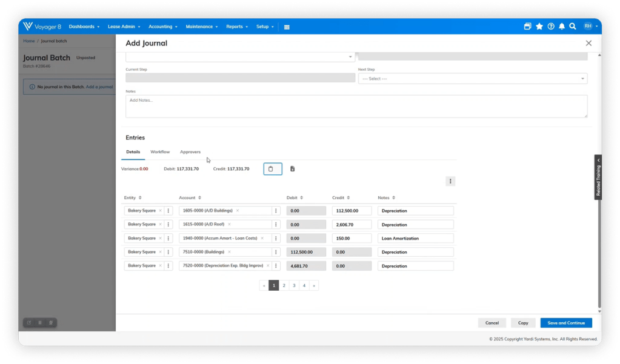620x364 pixels.
Task: Expand the RH user profile dropdown
Action: [x=590, y=27]
